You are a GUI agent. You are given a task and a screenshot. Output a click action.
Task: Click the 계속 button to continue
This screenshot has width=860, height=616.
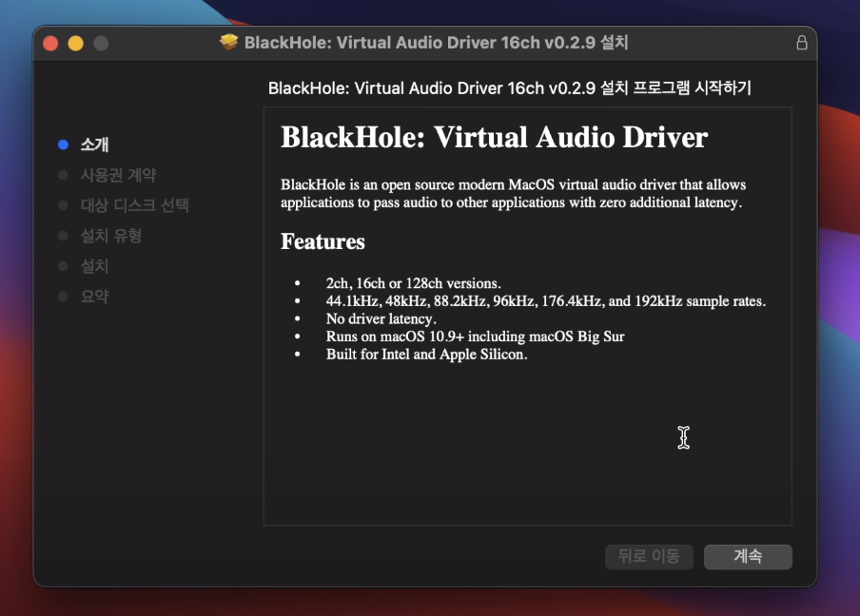click(748, 556)
